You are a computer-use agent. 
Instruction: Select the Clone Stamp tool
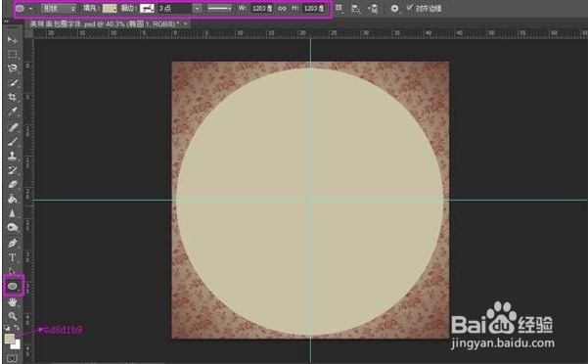point(13,156)
